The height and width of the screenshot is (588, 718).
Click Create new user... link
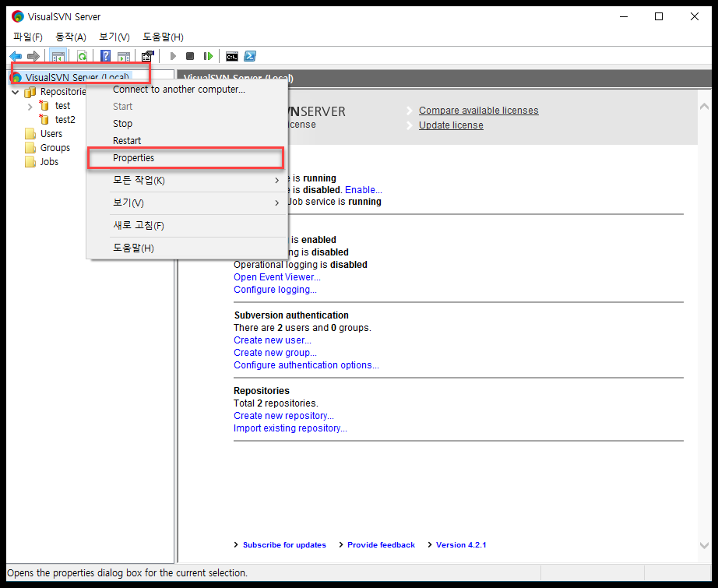273,340
